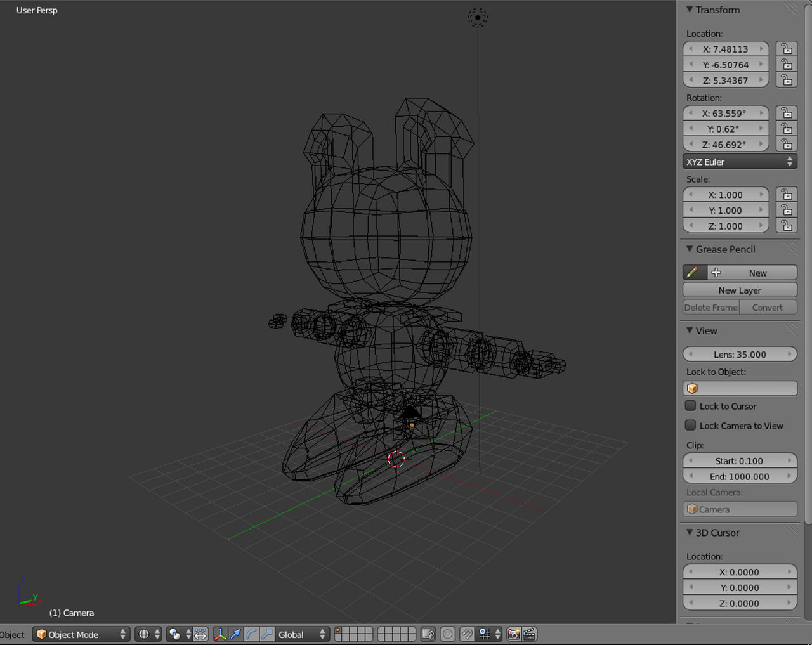Click the Clip End 1000.000 field
Viewport: 812px width, 645px height.
[x=740, y=476]
